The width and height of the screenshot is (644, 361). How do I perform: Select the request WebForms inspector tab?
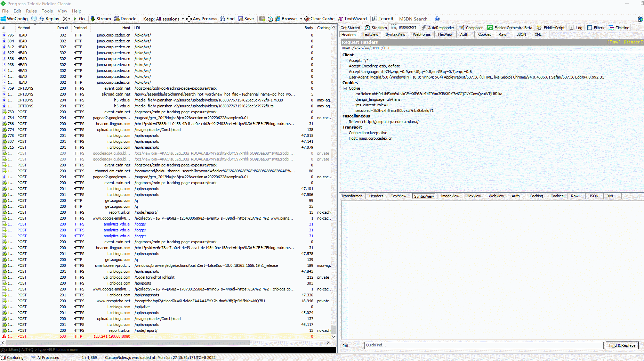click(421, 34)
